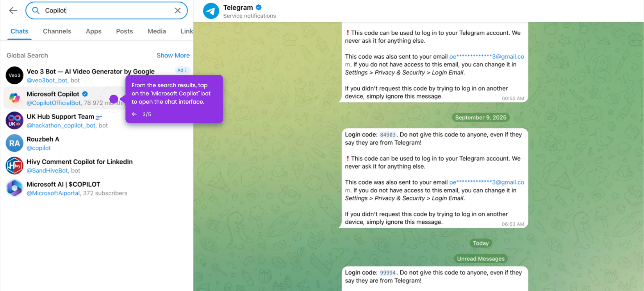Screen dimensions: 644x291
Task: Switch to the Chats tab
Action: [x=20, y=31]
